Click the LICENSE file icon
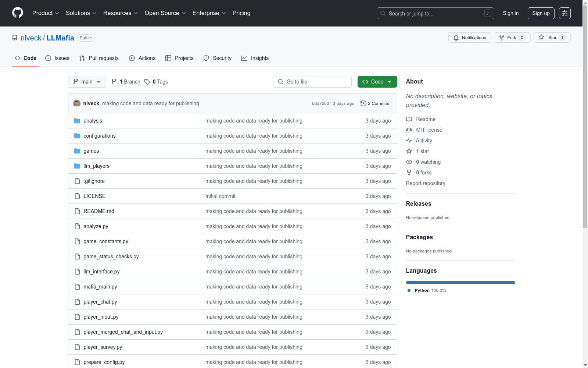The width and height of the screenshot is (588, 368). click(77, 196)
